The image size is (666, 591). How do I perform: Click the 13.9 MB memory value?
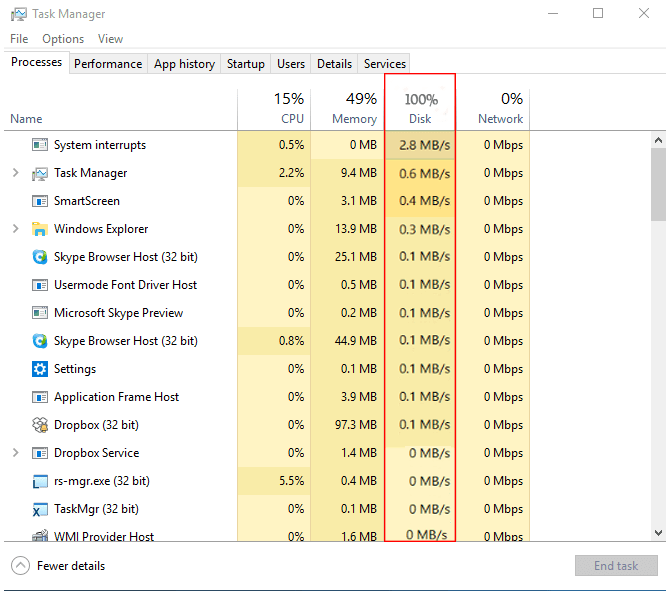tap(356, 229)
